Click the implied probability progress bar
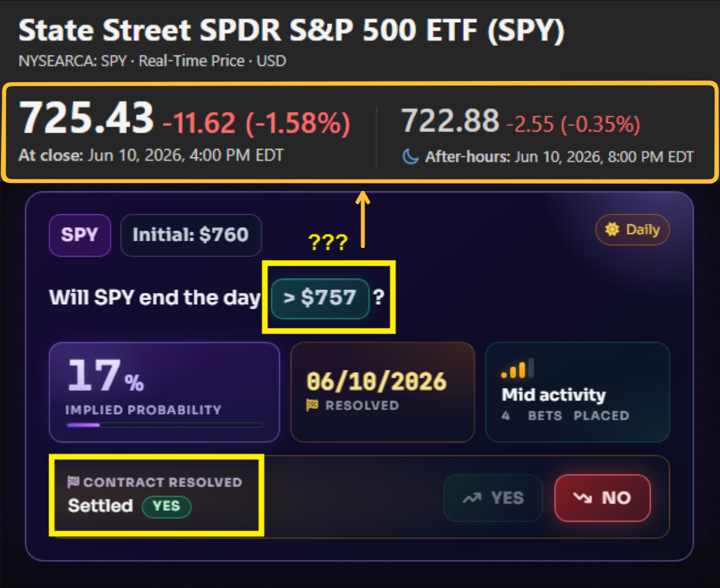 (x=164, y=425)
